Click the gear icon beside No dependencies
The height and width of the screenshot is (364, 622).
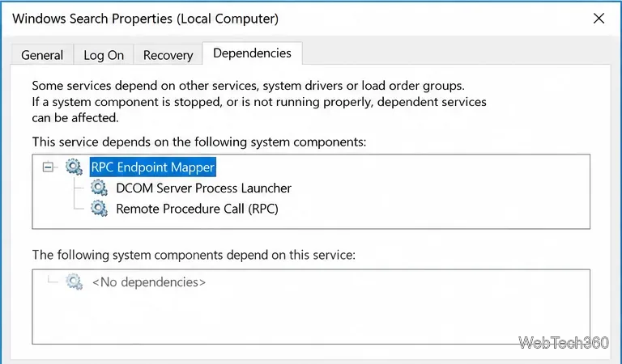click(x=74, y=282)
